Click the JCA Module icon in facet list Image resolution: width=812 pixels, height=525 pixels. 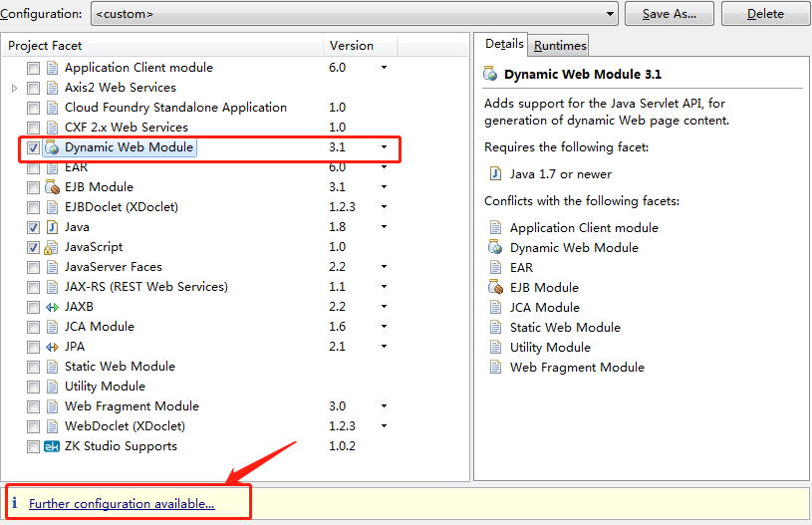[52, 327]
